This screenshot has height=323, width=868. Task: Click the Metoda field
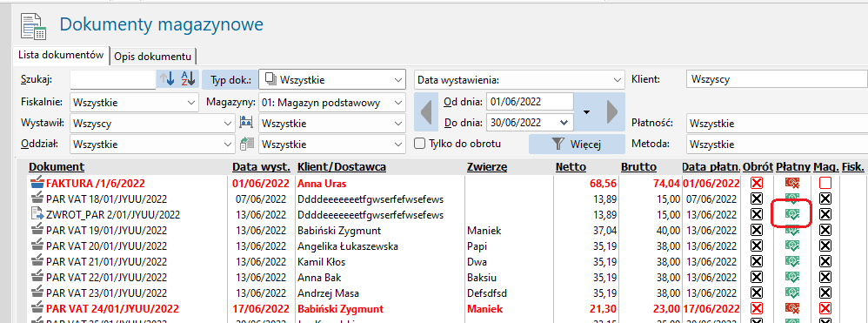click(777, 144)
